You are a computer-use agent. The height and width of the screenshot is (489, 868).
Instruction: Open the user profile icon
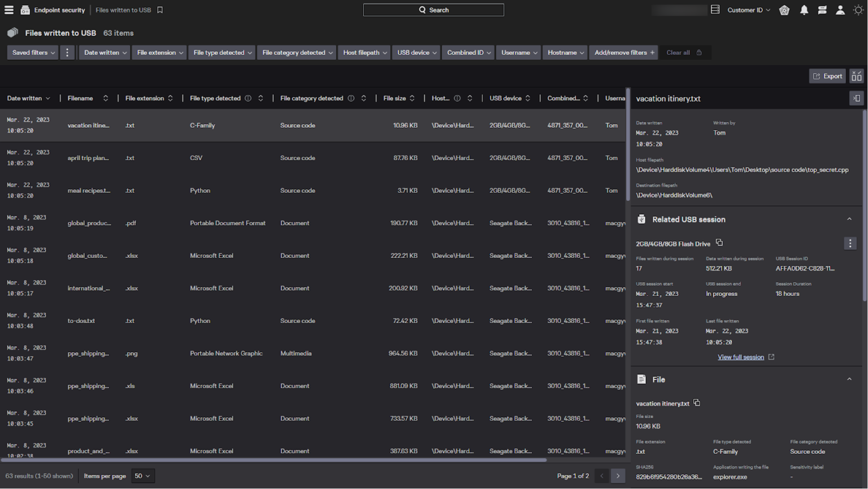coord(840,10)
